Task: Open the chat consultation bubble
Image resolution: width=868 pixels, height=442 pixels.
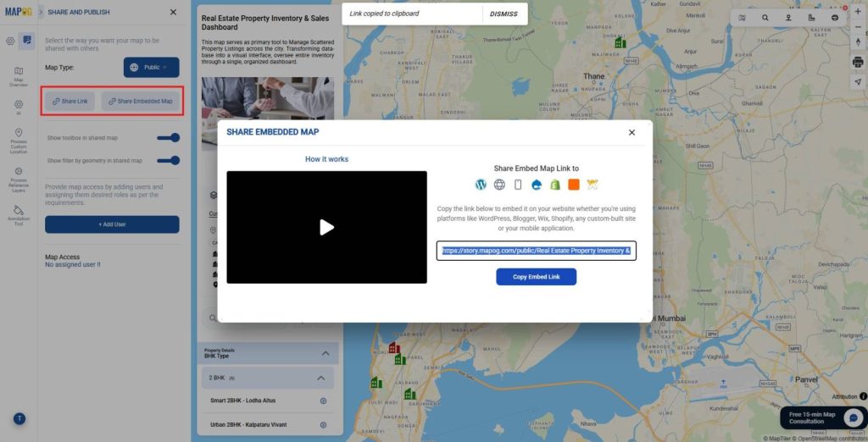Action: coord(853,417)
